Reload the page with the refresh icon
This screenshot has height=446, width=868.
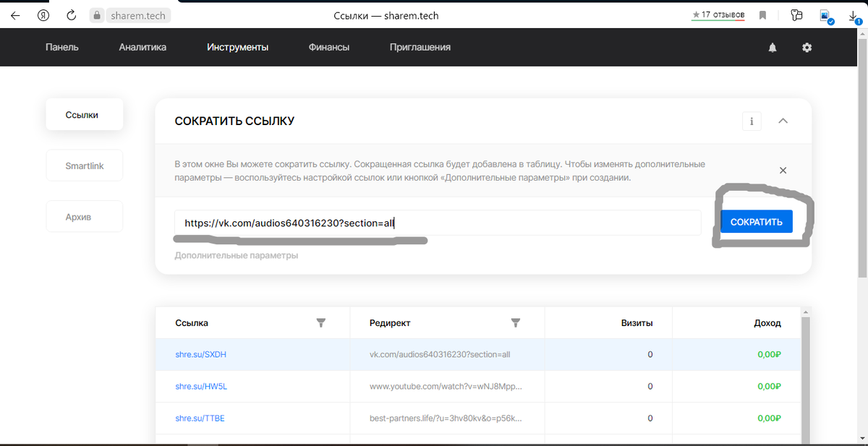coord(71,15)
